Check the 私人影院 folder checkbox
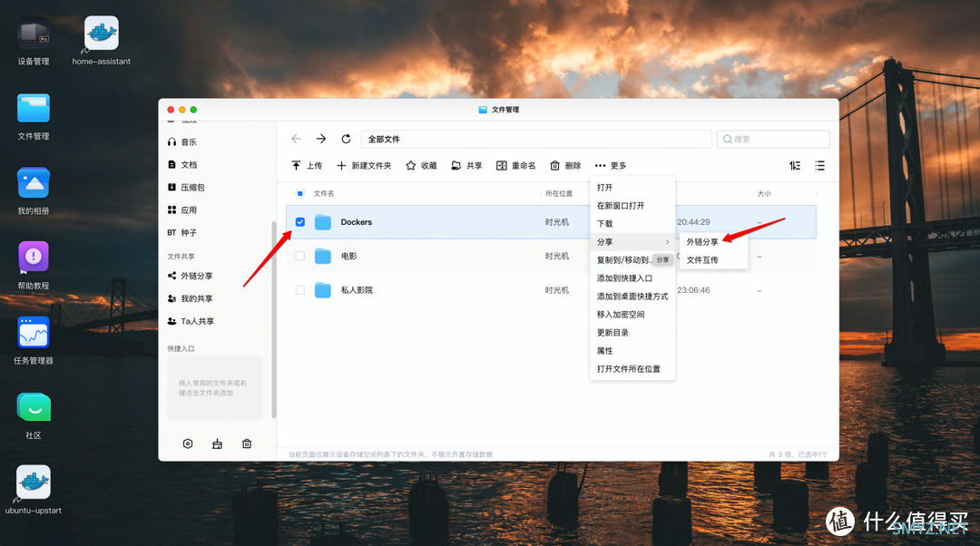The image size is (980, 546). (x=300, y=290)
